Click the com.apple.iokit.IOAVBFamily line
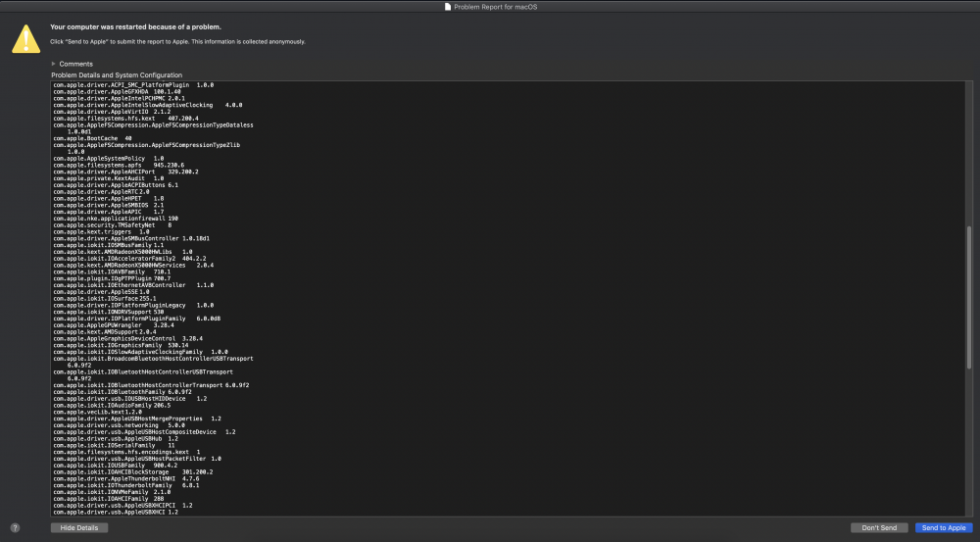This screenshot has width=980, height=542. click(112, 271)
